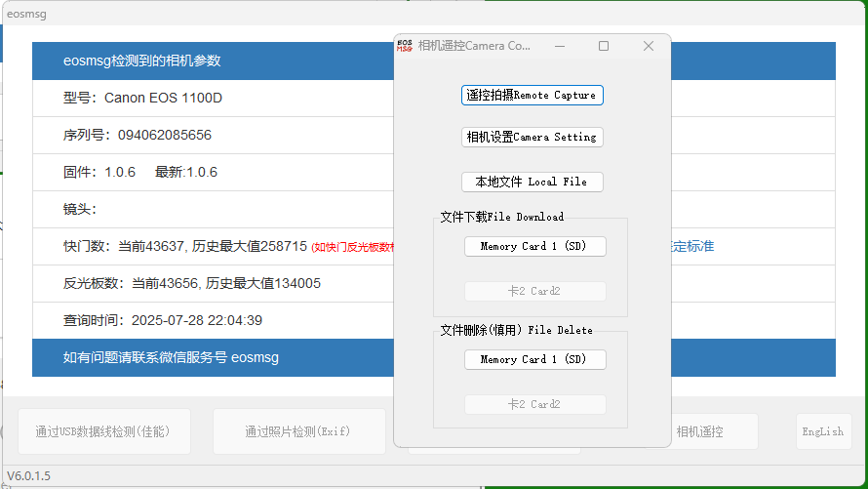868x489 pixels.
Task: Click the EOS MSG icon in the dialog title
Action: coord(405,46)
